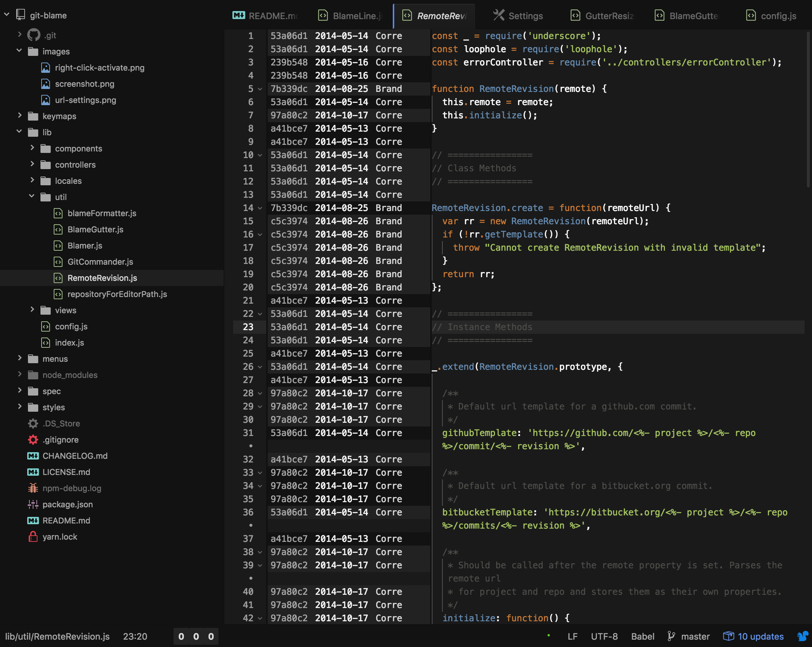
Task: Click the master branch indicator
Action: coord(693,636)
